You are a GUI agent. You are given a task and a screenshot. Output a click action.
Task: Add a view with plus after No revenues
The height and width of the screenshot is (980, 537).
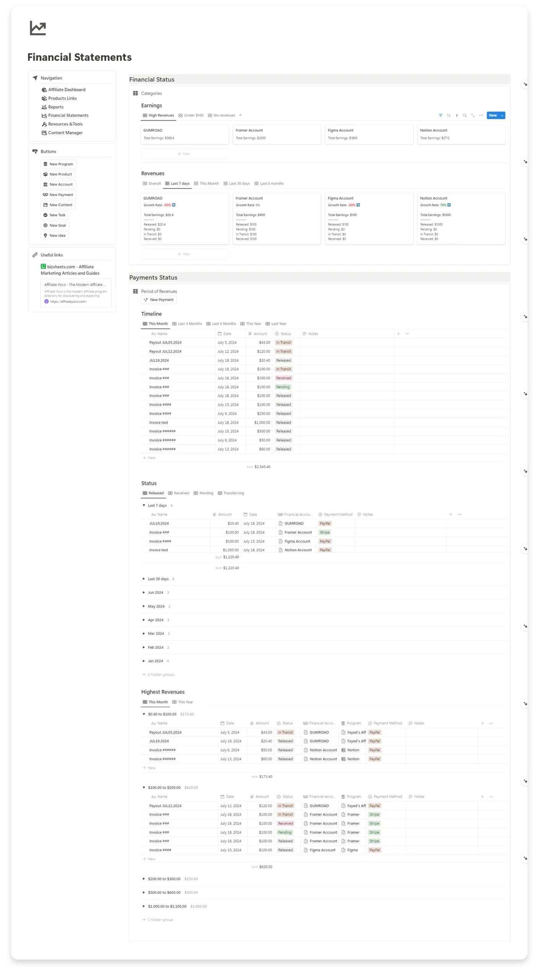coord(240,115)
